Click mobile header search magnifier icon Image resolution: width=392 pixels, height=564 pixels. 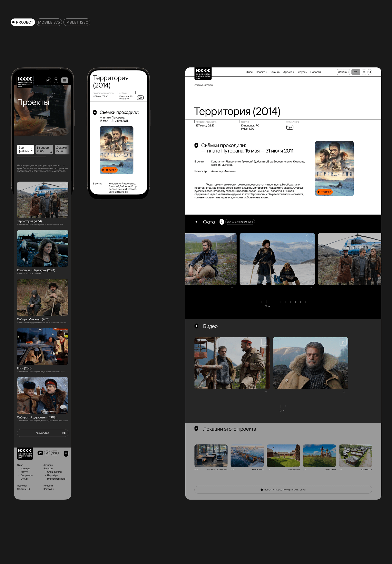tap(56, 80)
